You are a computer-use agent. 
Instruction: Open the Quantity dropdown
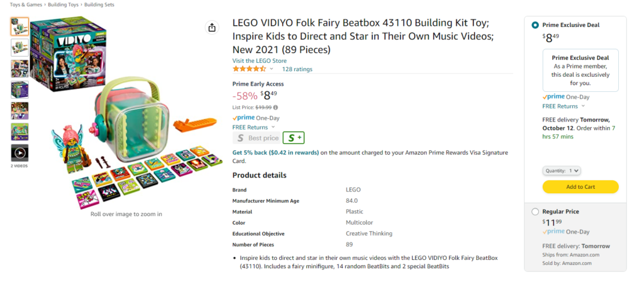coord(562,171)
